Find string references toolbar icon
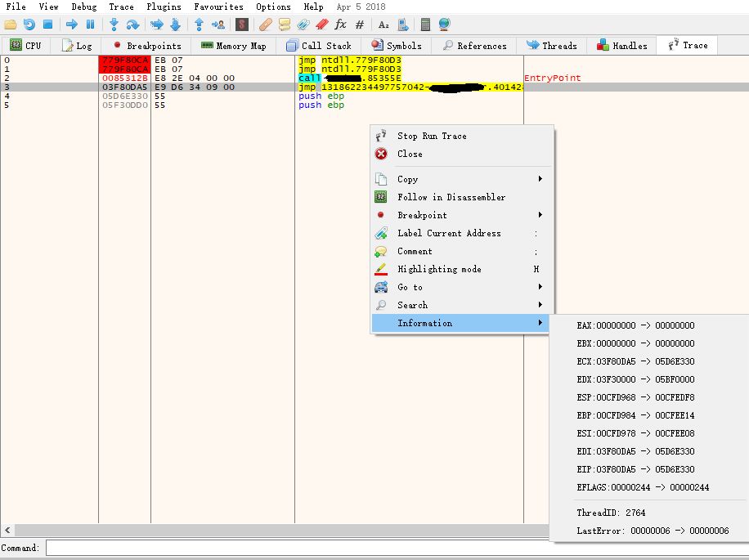 point(383,25)
